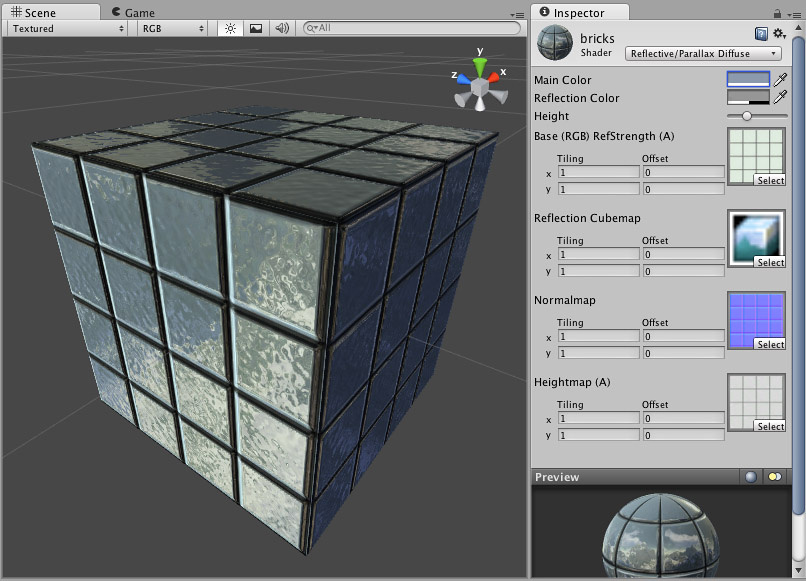Screen dimensions: 806x581
Task: Toggle scene lighting sun button
Action: (x=230, y=29)
